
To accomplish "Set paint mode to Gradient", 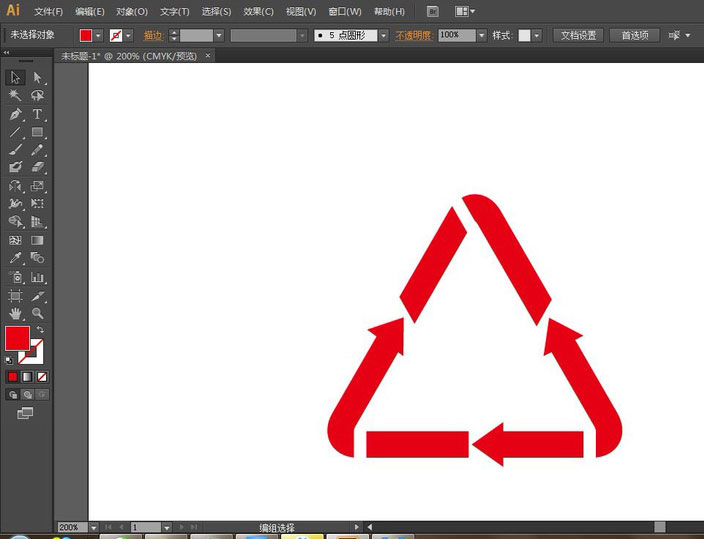I will pos(27,377).
